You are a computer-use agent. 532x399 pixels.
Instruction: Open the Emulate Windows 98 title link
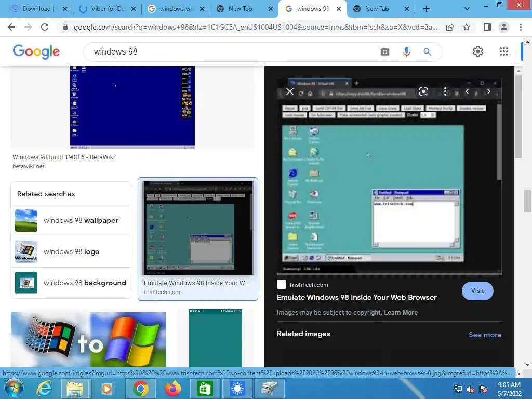click(x=356, y=297)
